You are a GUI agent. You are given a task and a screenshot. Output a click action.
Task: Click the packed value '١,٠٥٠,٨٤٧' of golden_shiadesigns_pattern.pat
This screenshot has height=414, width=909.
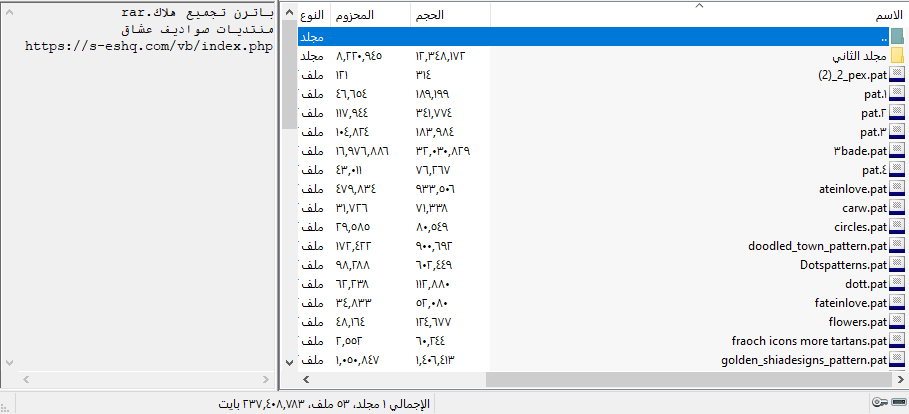pos(358,360)
